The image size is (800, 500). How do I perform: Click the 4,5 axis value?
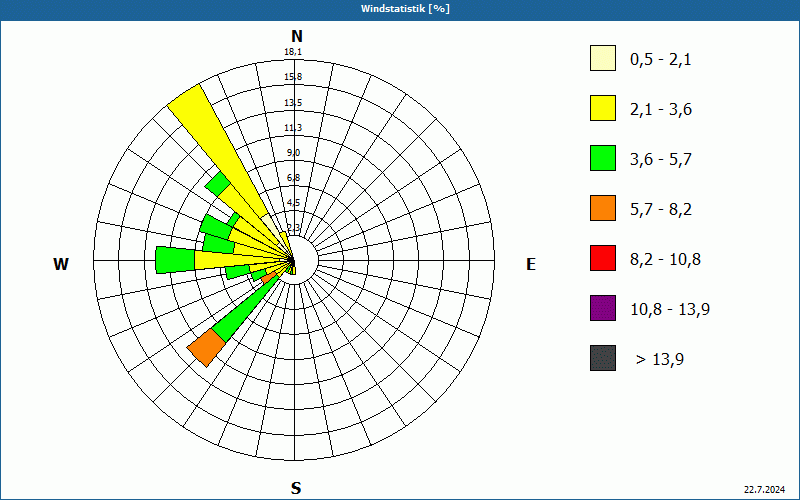pyautogui.click(x=293, y=203)
